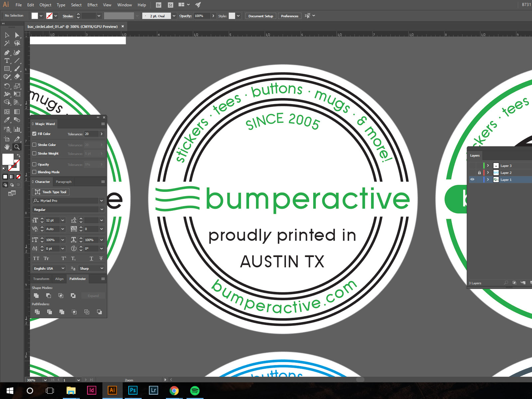Open the 2 pt. Oval brush dropdown

tap(174, 16)
